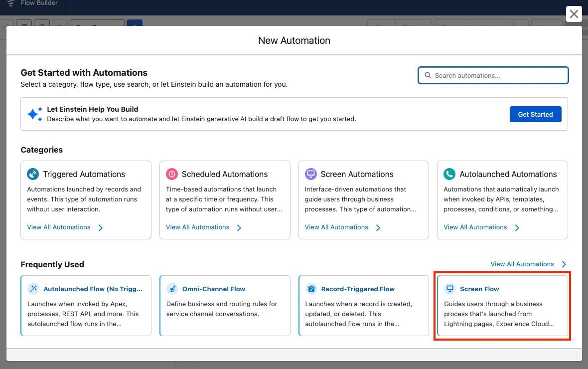Expand View All Automations chevron under Scheduled
This screenshot has height=369, width=588.
pyautogui.click(x=239, y=227)
